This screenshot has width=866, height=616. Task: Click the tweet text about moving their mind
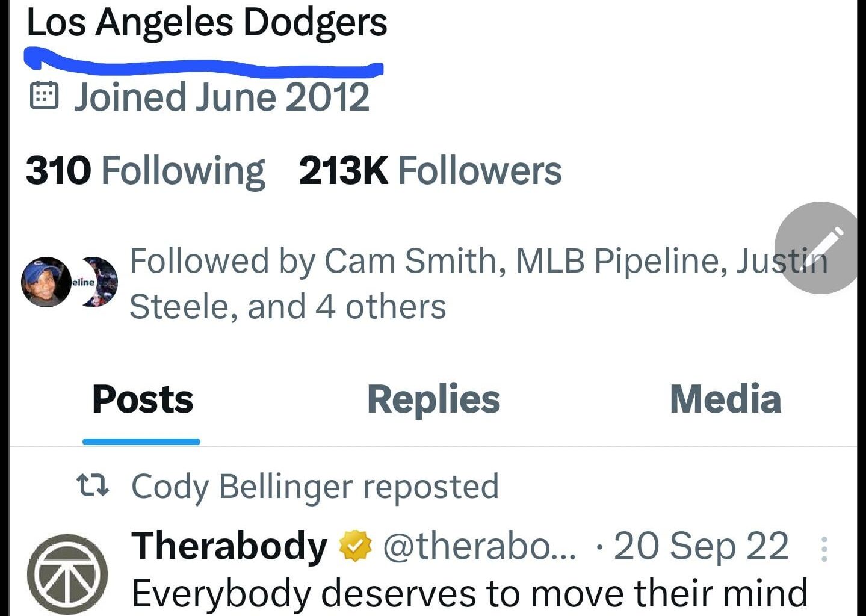pos(469,593)
